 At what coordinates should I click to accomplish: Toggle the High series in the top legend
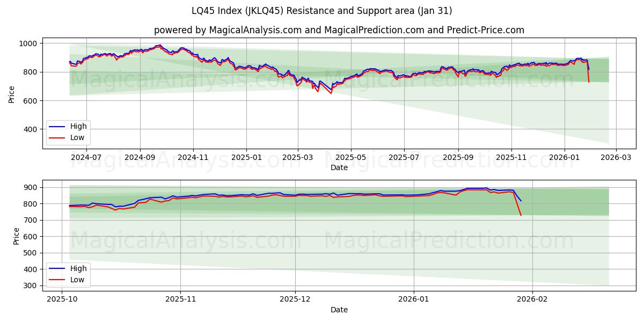click(77, 127)
